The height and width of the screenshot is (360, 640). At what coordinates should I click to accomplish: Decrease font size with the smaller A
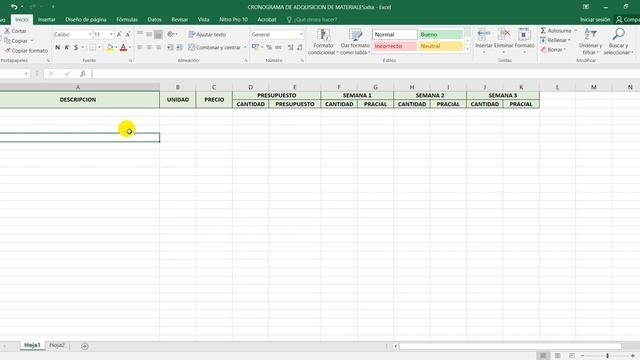click(x=128, y=35)
